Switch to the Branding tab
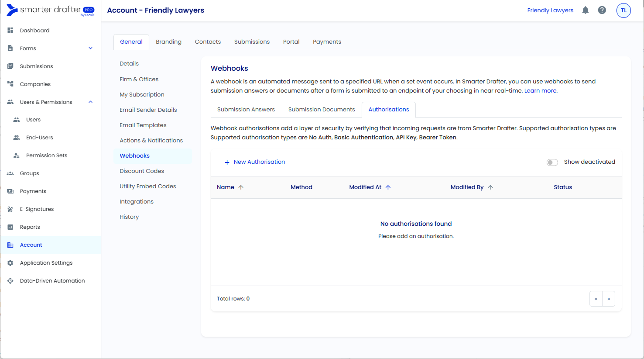This screenshot has width=644, height=359. 168,42
